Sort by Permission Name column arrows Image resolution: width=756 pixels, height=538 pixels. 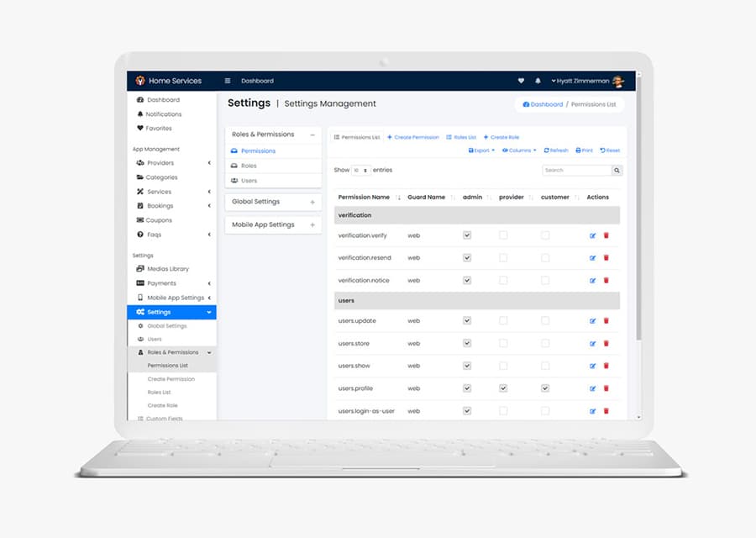[398, 198]
